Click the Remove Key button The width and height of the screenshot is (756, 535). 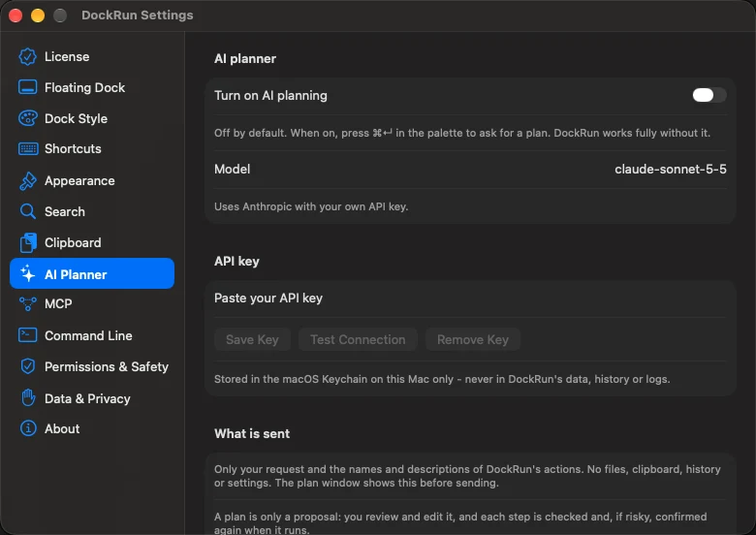point(473,339)
